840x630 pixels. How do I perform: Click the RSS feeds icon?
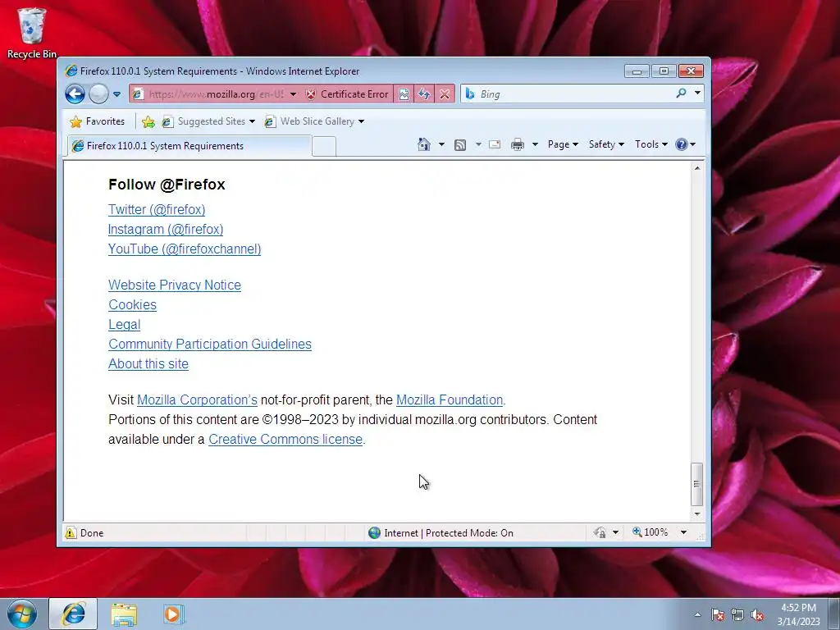point(460,144)
